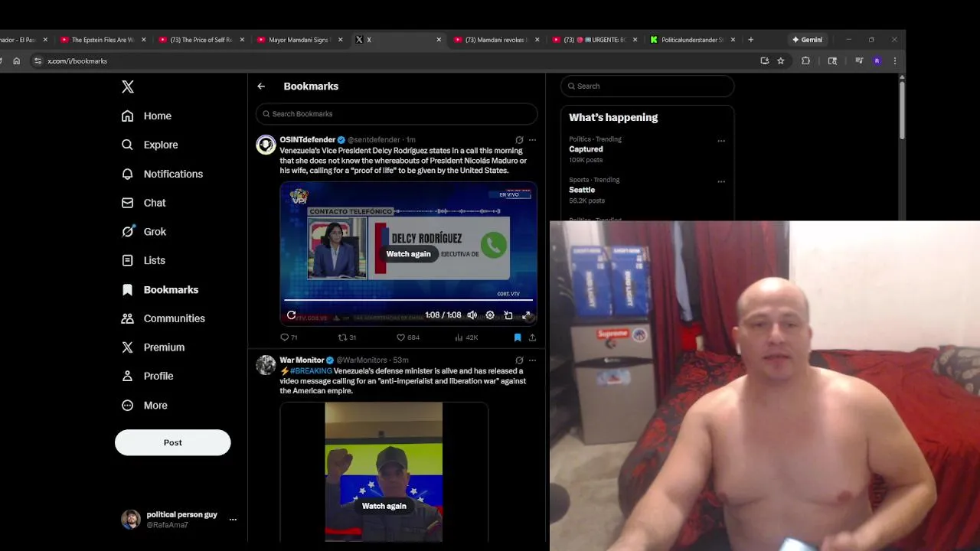Screen dimensions: 980x551
Task: Like the OSINTdefender post
Action: 407,337
